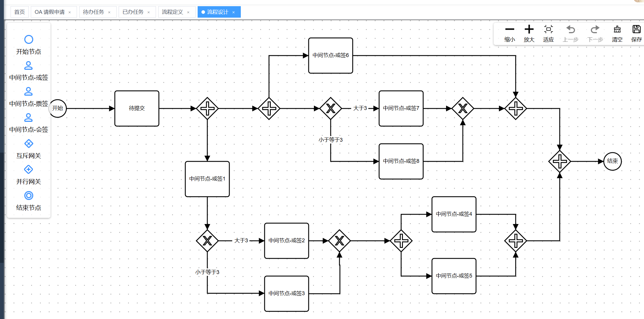Select the start node (开始节点) palette icon
644x319 pixels.
28,39
